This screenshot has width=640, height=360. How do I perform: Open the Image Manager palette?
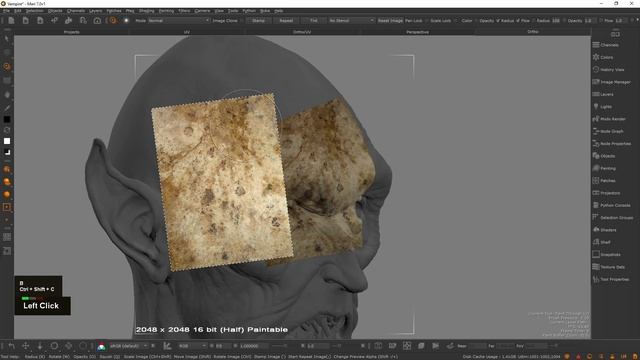click(x=611, y=82)
